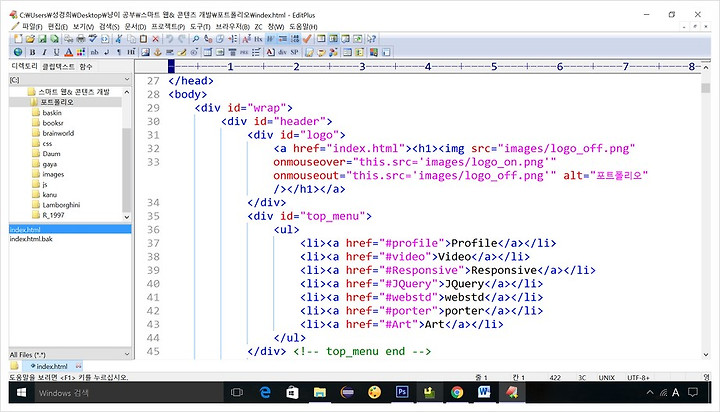Click the Cut scissors icon

coord(118,39)
